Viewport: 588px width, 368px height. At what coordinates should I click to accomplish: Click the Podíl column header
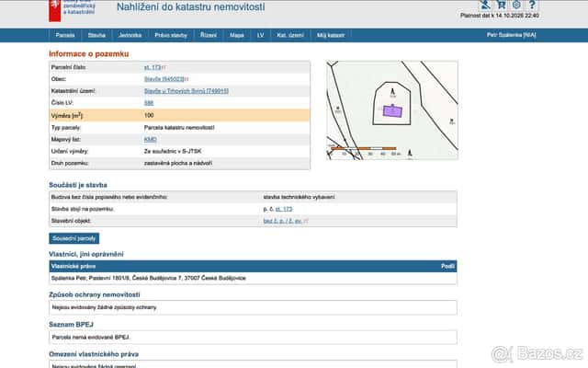coord(447,266)
